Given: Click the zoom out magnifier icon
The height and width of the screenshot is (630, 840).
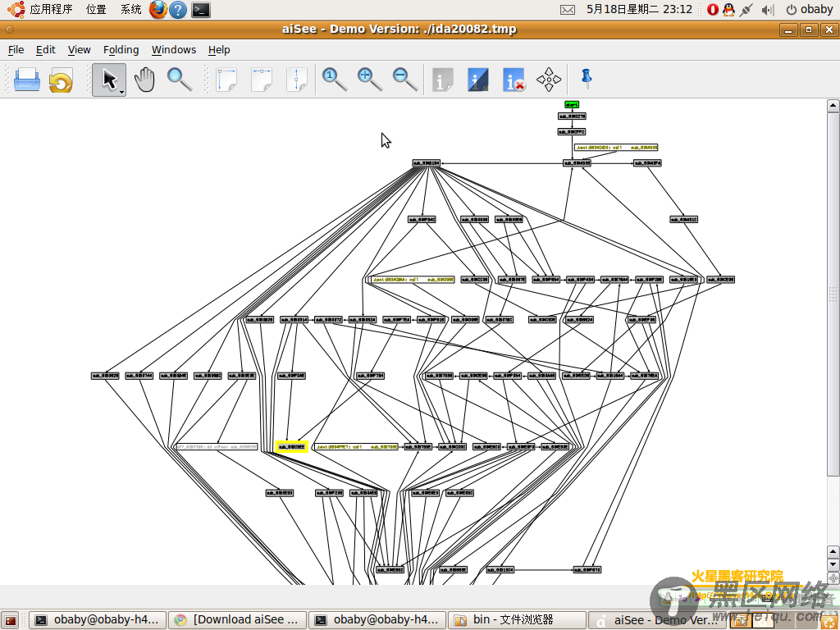Looking at the screenshot, I should [405, 80].
